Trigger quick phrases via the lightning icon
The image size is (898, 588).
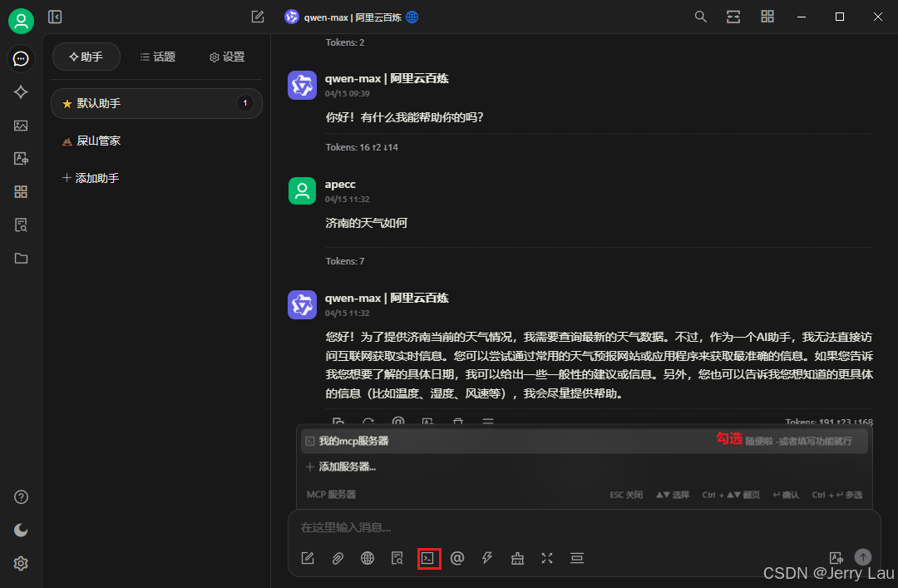tap(487, 558)
